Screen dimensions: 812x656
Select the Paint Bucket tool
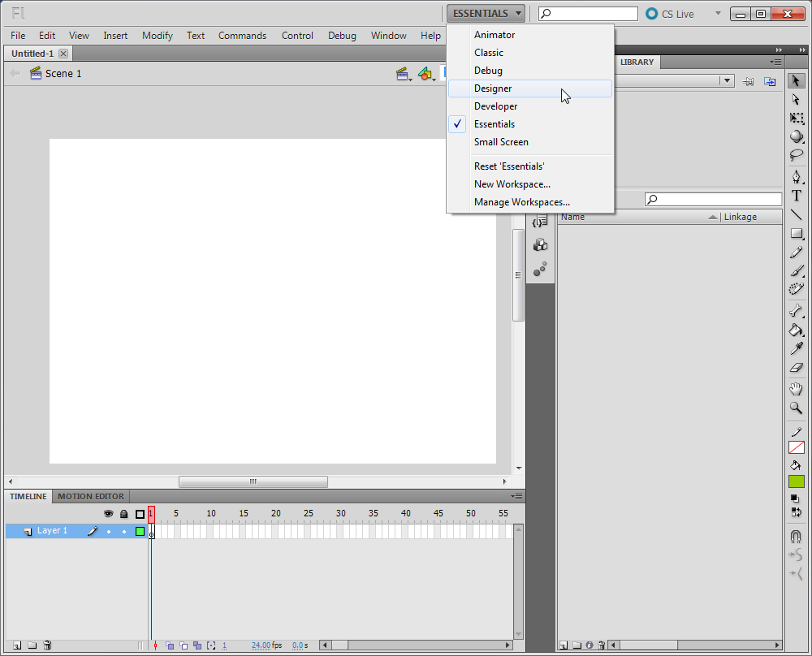click(x=796, y=330)
